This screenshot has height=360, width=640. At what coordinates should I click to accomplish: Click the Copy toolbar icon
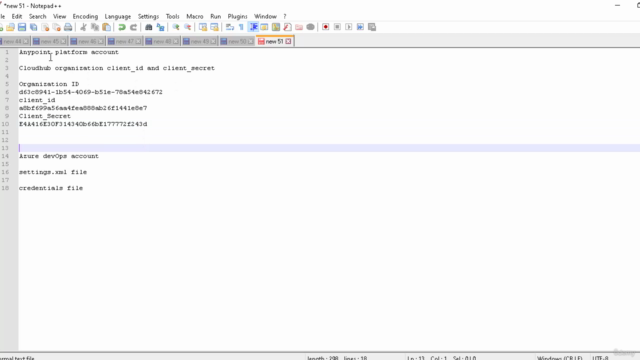click(x=95, y=27)
